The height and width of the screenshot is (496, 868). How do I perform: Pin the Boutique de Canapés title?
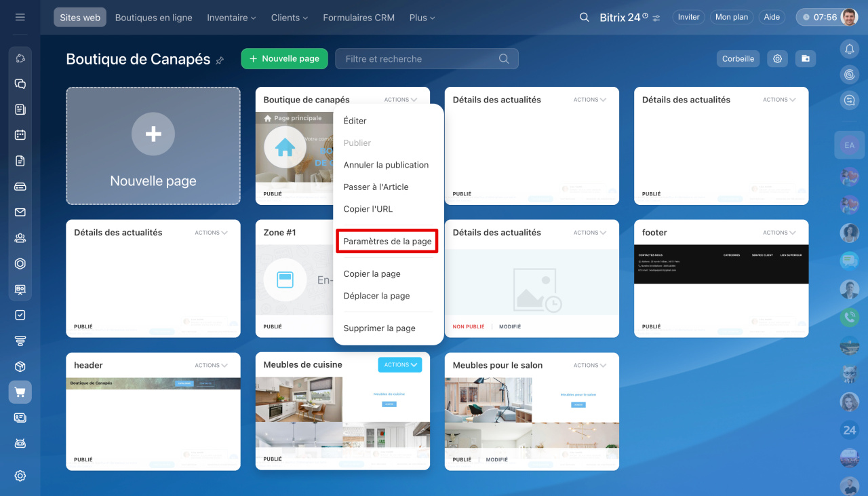(220, 60)
